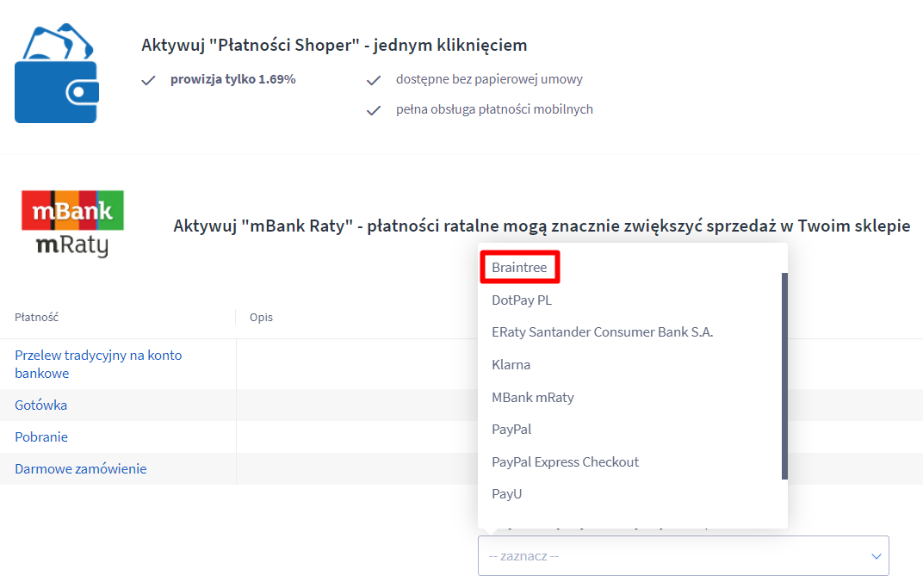Pick Klarna in the payment list
Image resolution: width=923 pixels, height=588 pixels.
511,365
